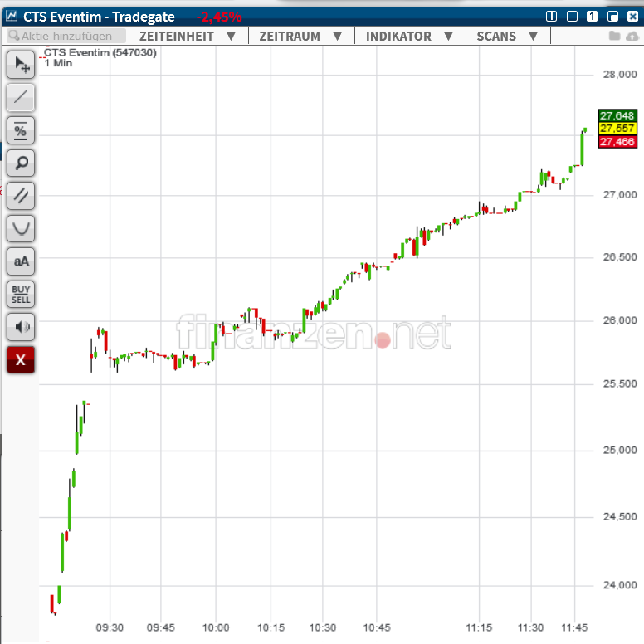
Task: Click the Aktie hinzufügen search field
Action: 66,36
